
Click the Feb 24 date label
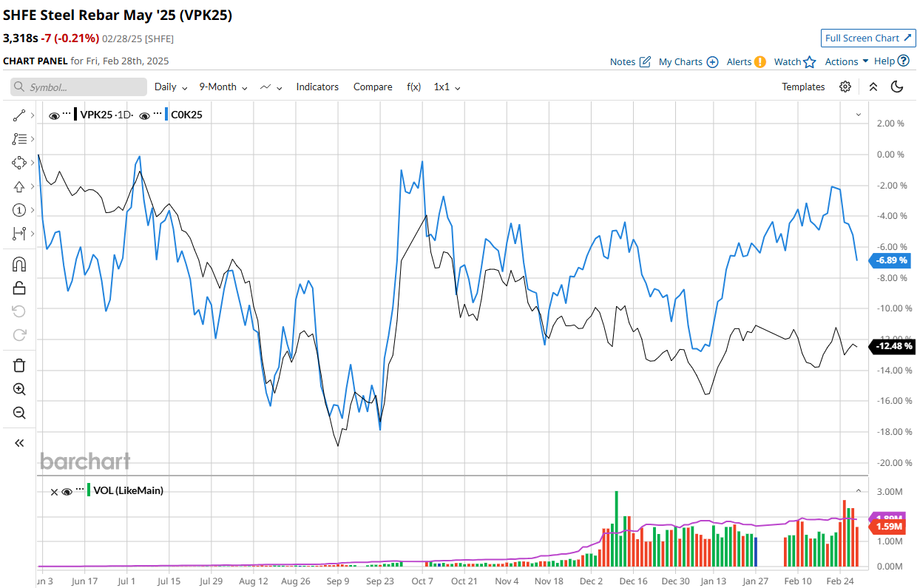[x=840, y=581]
